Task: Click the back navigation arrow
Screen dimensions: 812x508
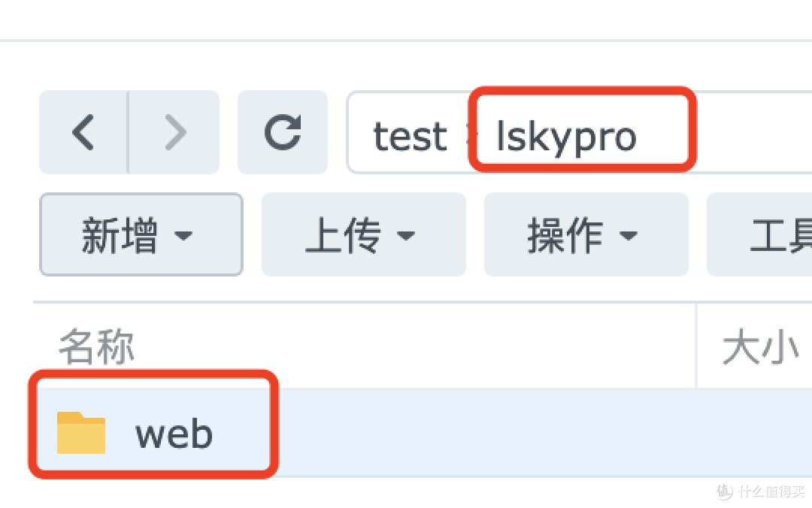Action: (83, 132)
